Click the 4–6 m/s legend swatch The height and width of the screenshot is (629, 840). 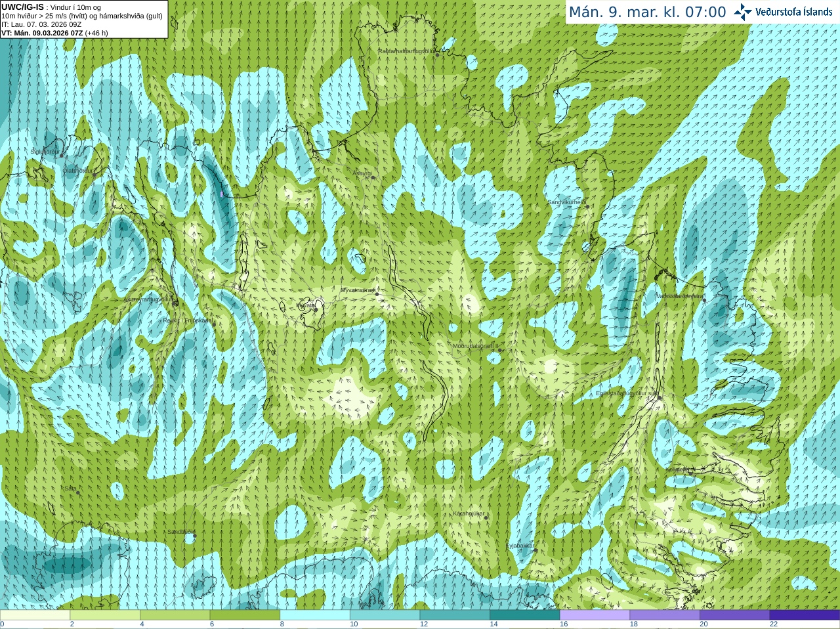pos(175,615)
